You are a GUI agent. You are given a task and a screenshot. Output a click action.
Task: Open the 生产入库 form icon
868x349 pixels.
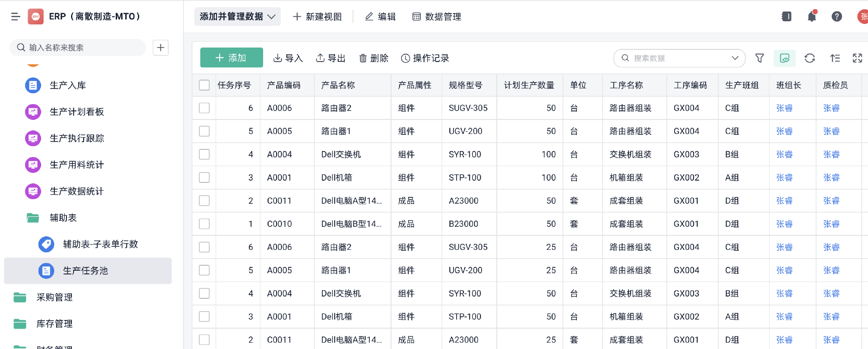tap(33, 85)
